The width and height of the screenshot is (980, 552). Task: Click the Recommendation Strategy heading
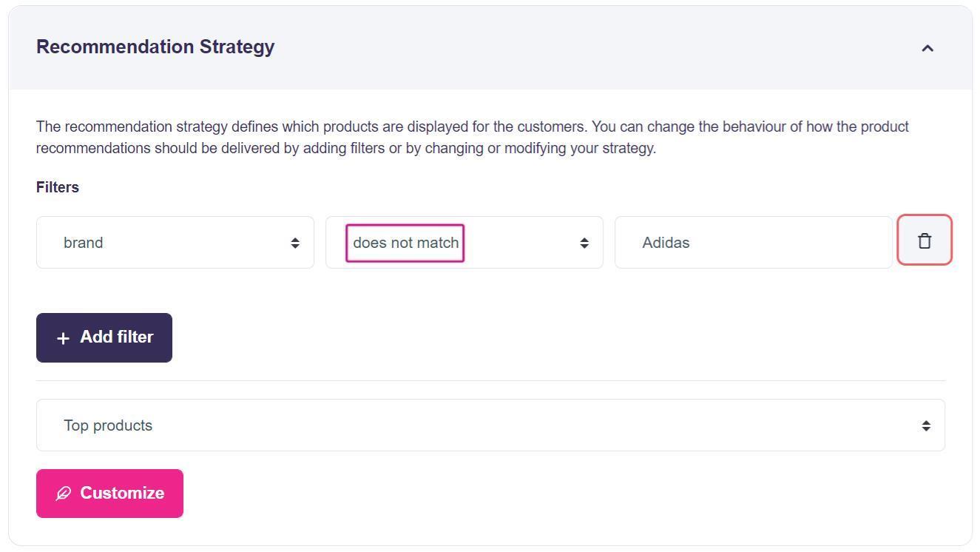[155, 47]
